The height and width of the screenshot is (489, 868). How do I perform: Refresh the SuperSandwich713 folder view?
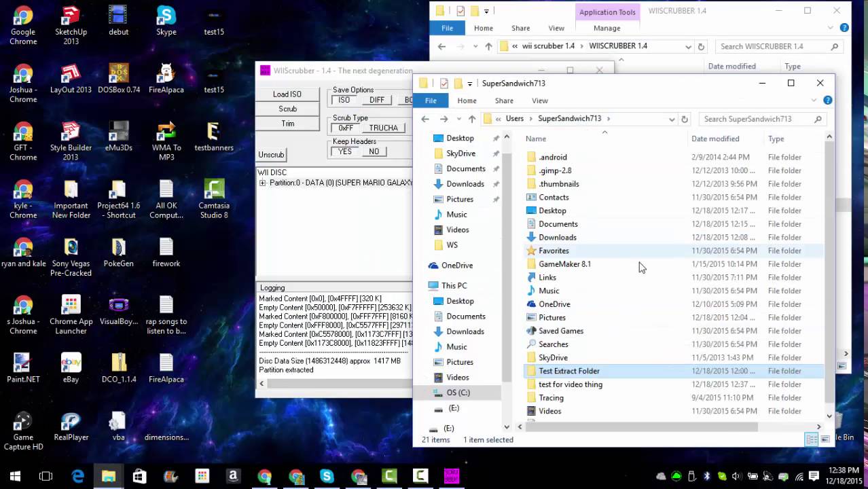coord(685,119)
